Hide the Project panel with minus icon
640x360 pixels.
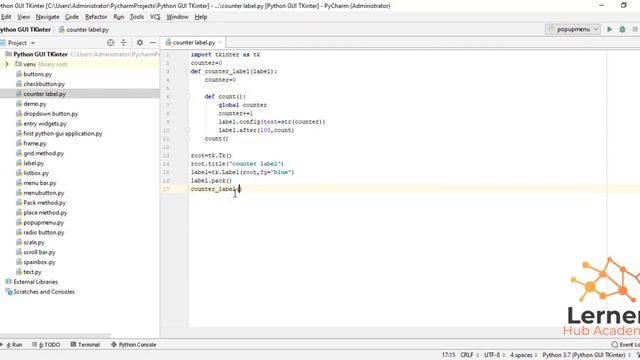click(x=153, y=42)
